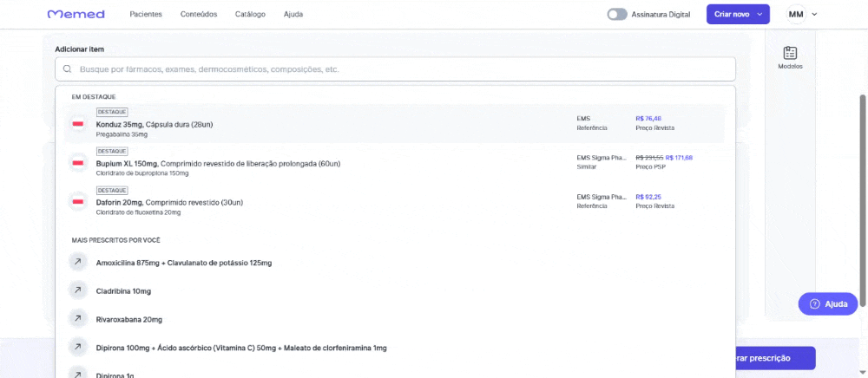Click the Konduz price R$ 76,48
Image resolution: width=868 pixels, height=378 pixels.
(648, 118)
